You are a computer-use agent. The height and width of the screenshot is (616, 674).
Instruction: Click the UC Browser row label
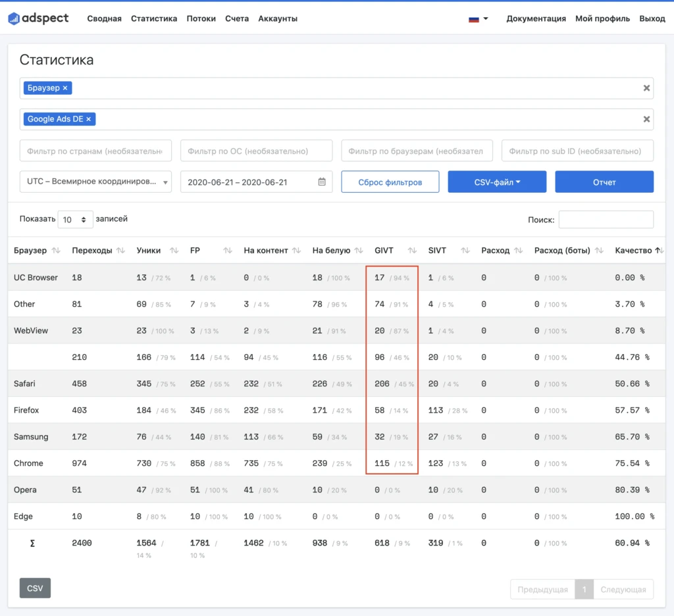point(36,278)
